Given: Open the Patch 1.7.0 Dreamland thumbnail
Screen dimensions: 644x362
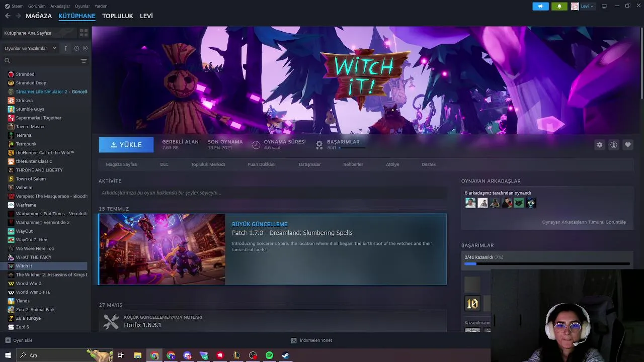Looking at the screenshot, I should 162,249.
